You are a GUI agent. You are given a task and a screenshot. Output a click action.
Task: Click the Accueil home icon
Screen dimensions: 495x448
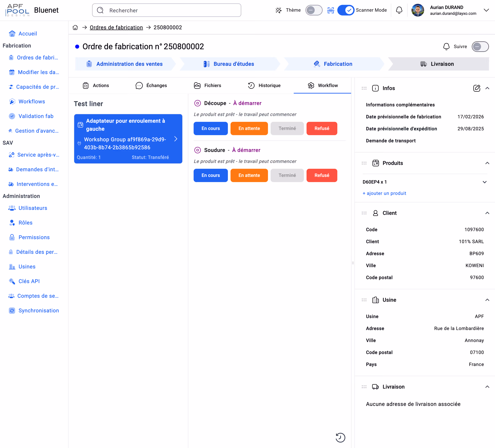click(x=12, y=33)
